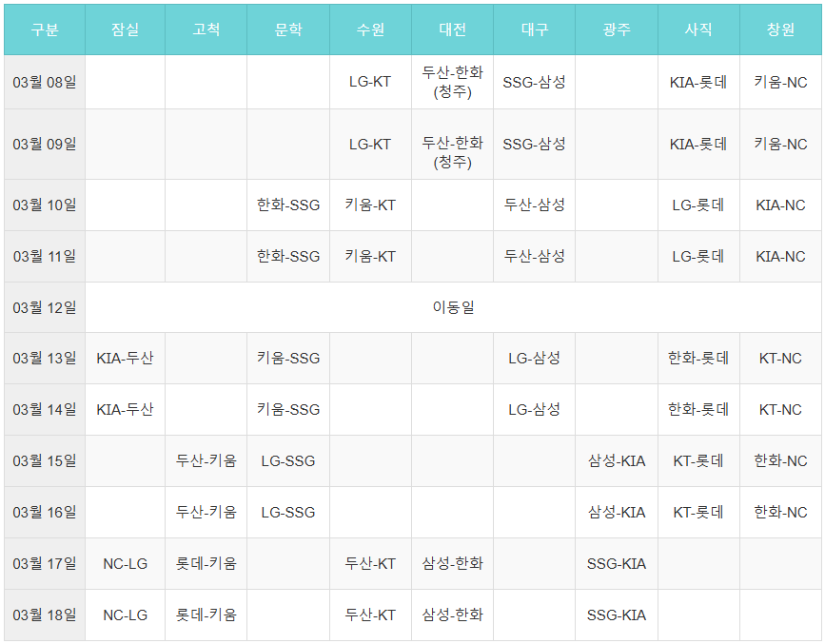Click KIA-두산 in the 03월 14일 row

[125, 409]
